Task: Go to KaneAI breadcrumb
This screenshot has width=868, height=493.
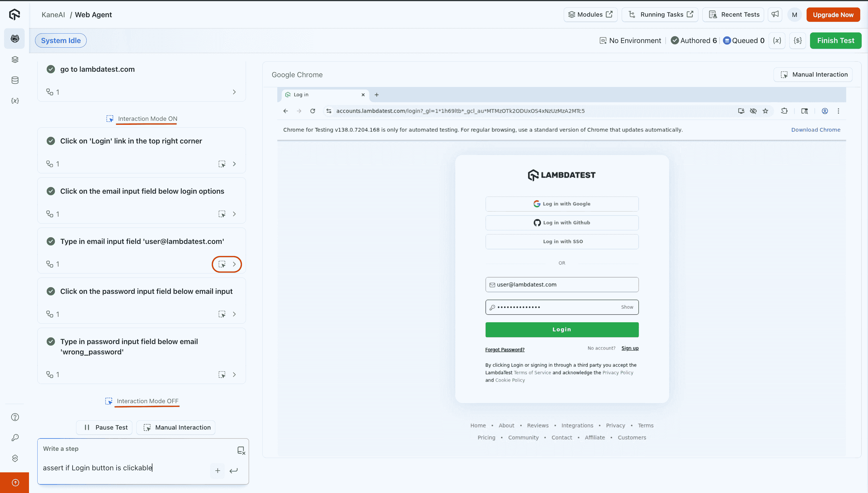Action: coord(53,15)
